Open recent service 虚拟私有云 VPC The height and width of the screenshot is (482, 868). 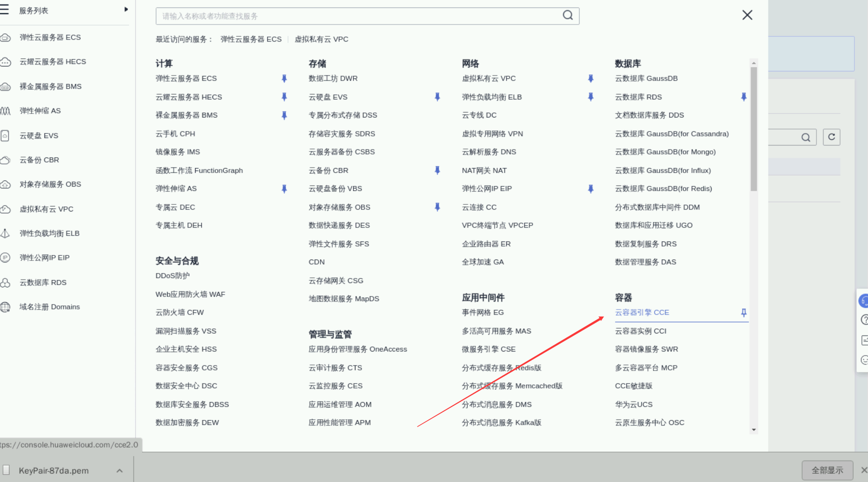pyautogui.click(x=321, y=39)
